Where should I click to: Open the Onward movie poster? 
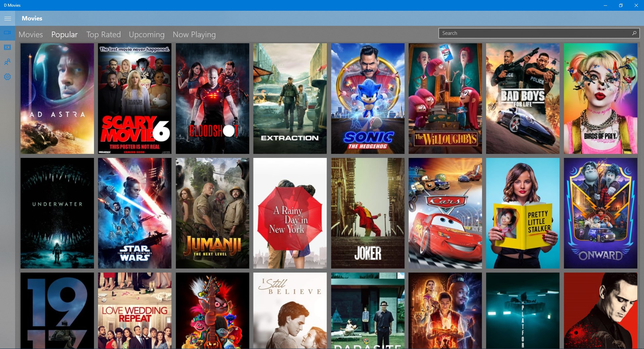tap(600, 213)
